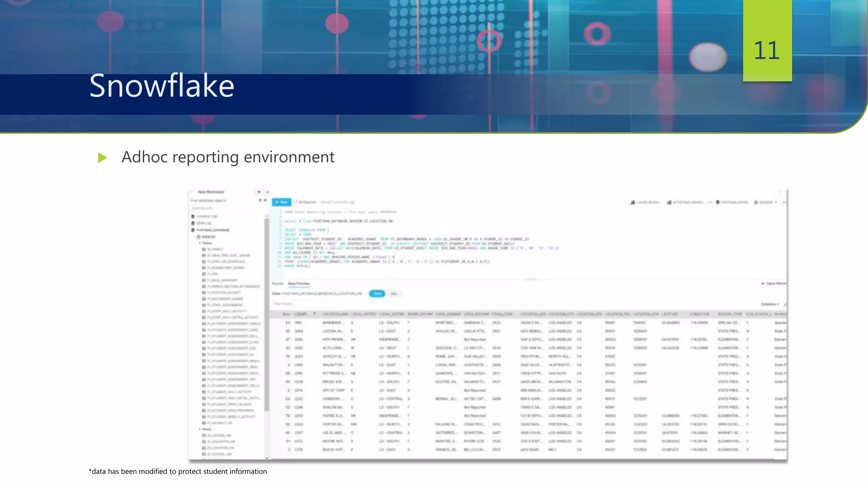Screen dimensions: 868x488
Task: Open the more options ellipsis in context bar
Action: click(784, 202)
